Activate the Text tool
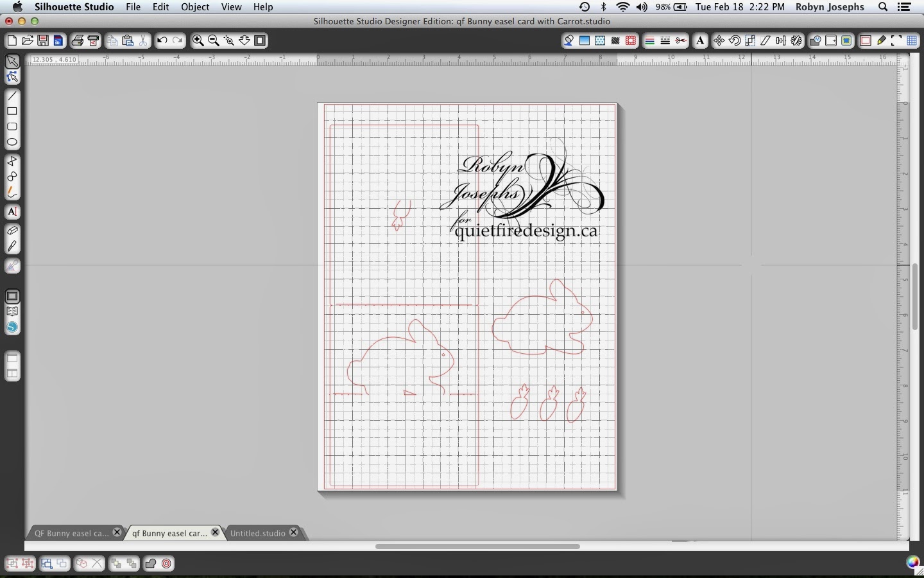This screenshot has height=578, width=924. coord(12,211)
